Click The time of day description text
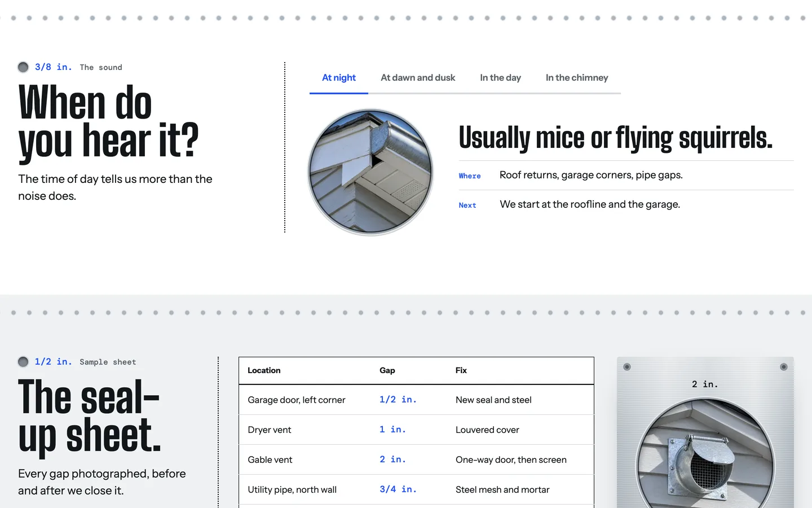 coord(115,187)
